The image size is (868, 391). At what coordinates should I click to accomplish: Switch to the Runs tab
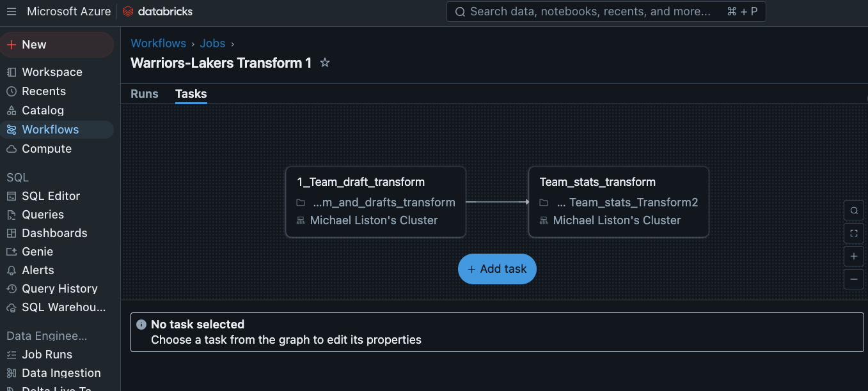click(x=145, y=94)
